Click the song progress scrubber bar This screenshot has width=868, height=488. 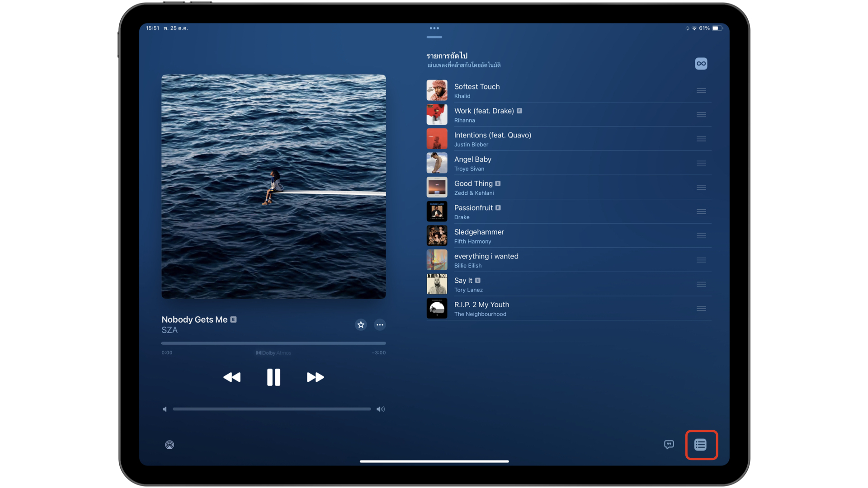tap(274, 343)
